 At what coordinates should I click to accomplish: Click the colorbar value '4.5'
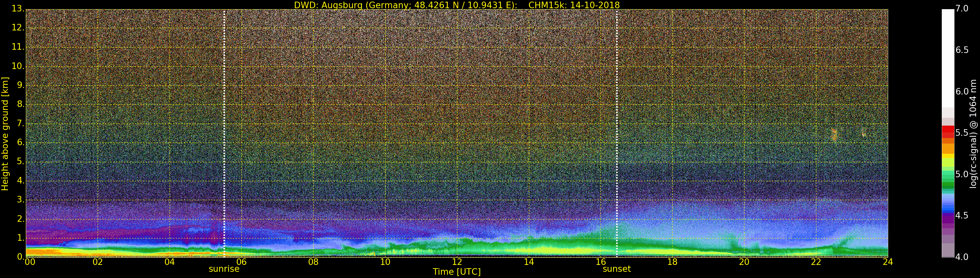[962, 216]
